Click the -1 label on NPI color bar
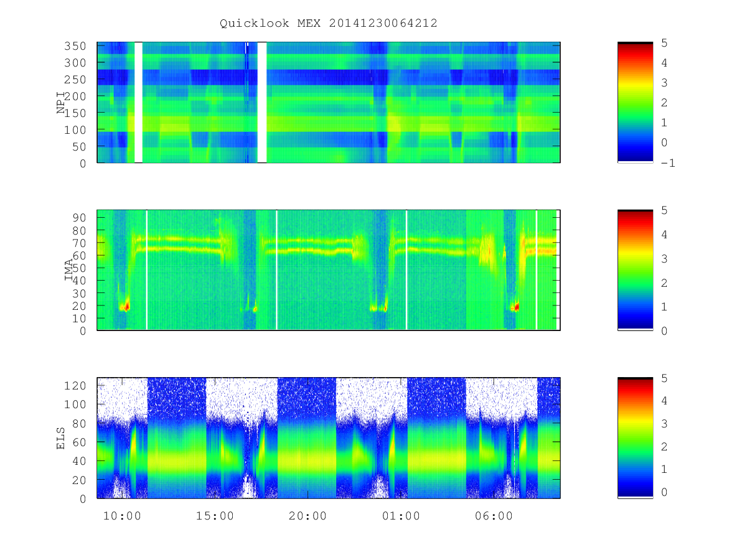The width and height of the screenshot is (747, 560). [668, 163]
